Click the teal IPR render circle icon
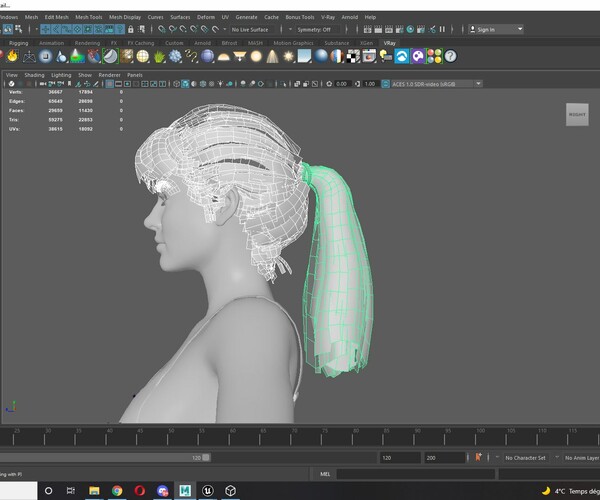600x500 pixels. point(410,29)
